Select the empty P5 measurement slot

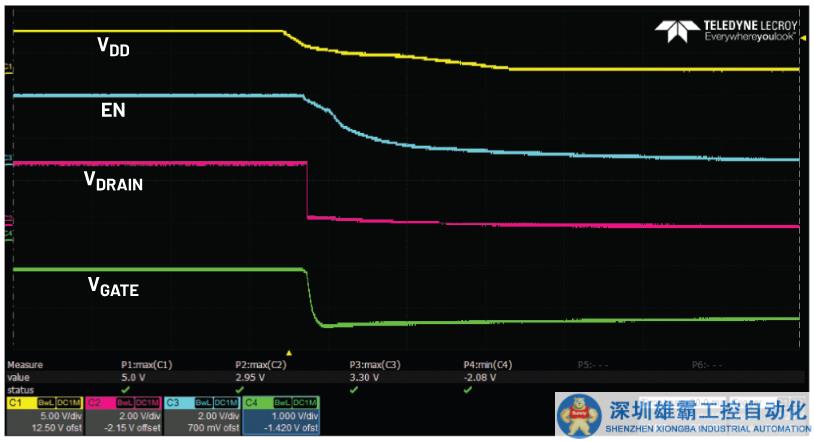(594, 366)
